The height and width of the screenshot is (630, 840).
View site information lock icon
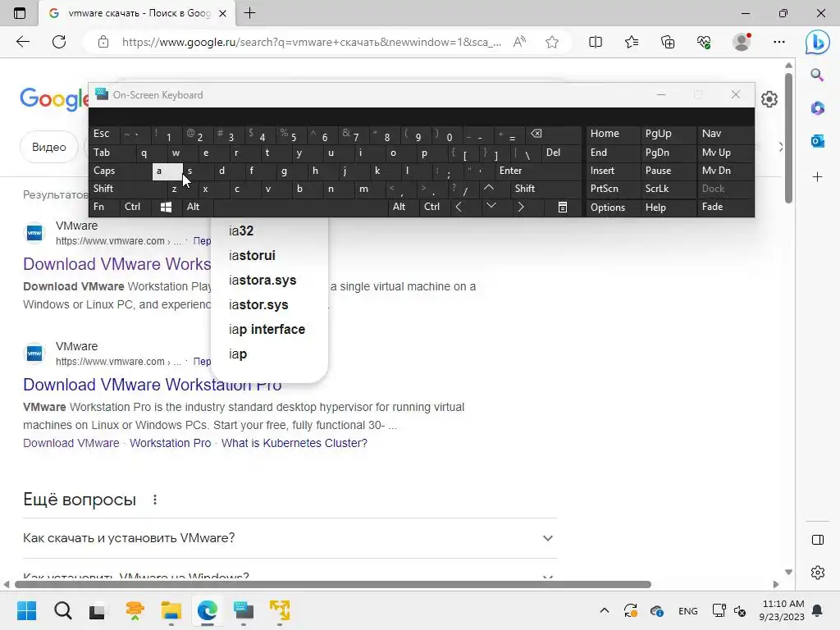coord(103,42)
